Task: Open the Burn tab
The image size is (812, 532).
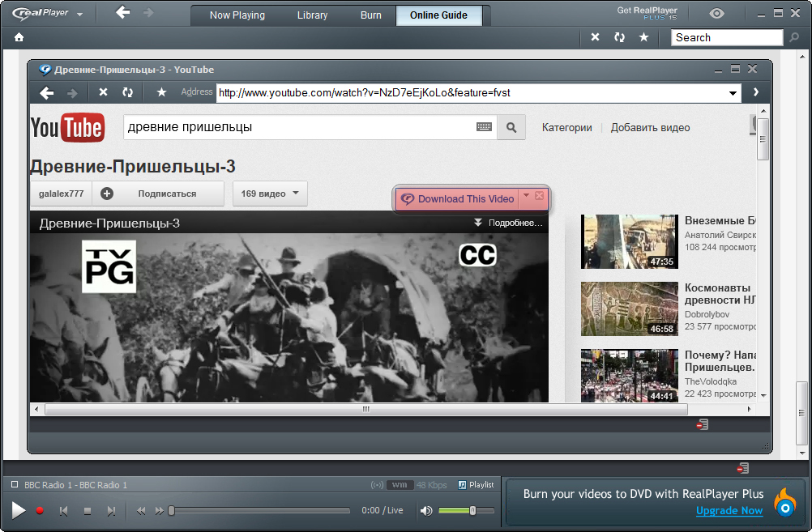Action: click(371, 15)
